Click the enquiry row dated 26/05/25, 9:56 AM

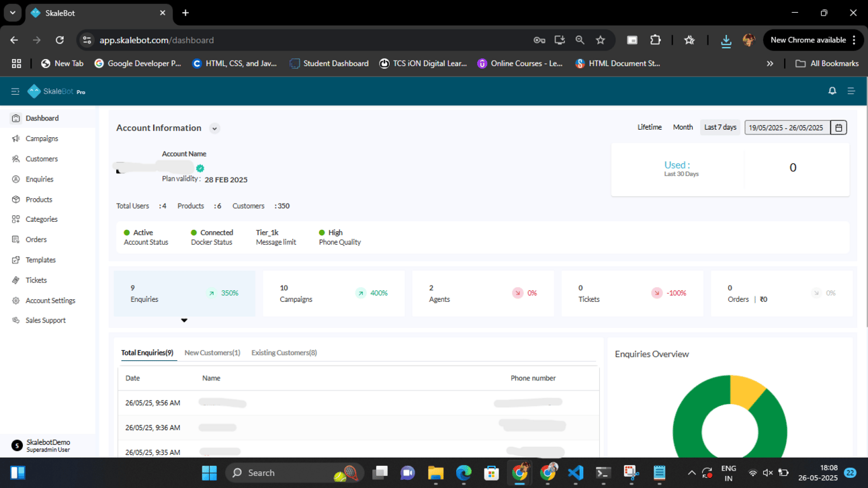(x=358, y=403)
